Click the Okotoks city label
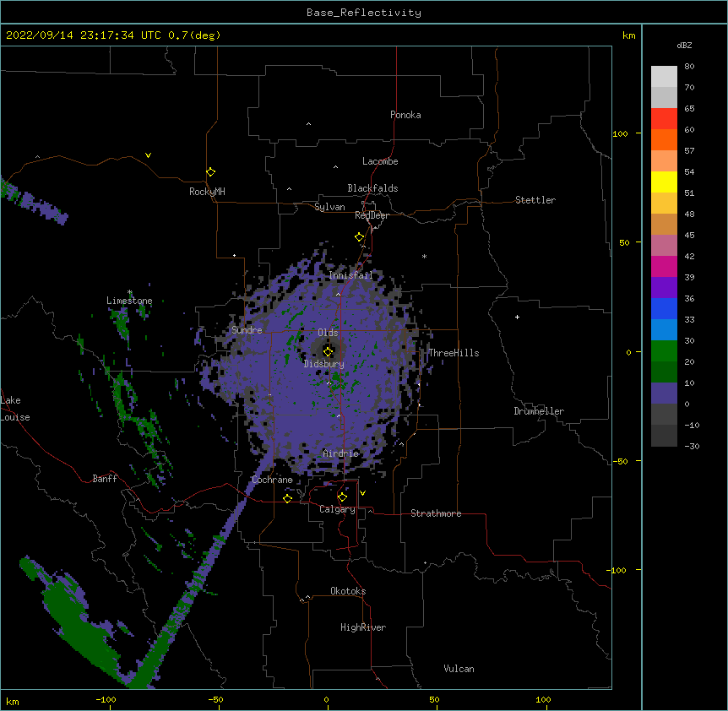This screenshot has width=728, height=711. (348, 591)
